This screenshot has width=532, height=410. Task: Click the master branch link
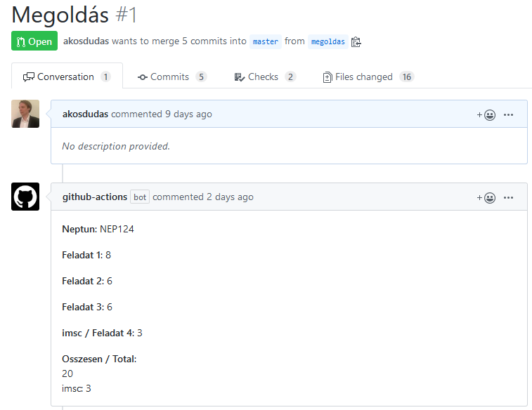[266, 41]
